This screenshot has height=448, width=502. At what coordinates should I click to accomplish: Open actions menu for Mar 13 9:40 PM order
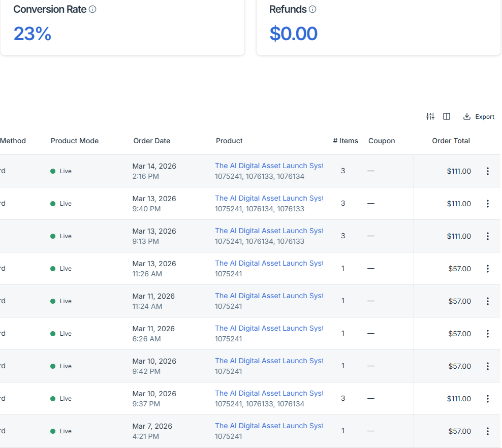[x=488, y=204]
